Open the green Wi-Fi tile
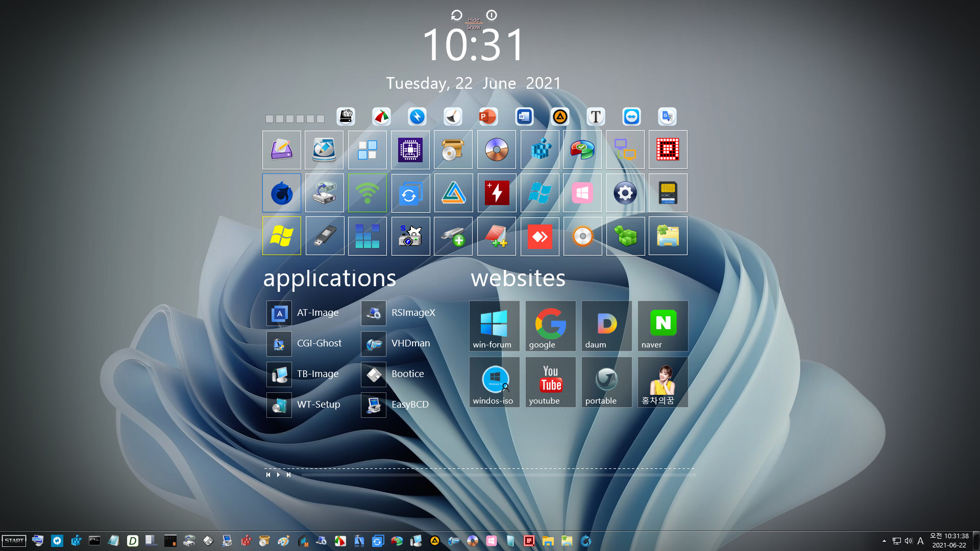 [367, 193]
